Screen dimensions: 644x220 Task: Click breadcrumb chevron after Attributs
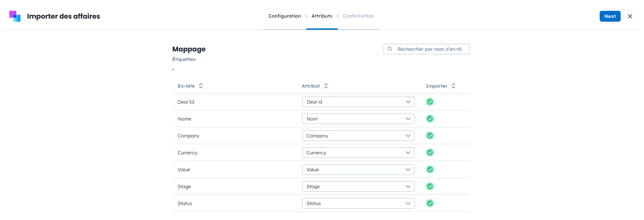[337, 16]
